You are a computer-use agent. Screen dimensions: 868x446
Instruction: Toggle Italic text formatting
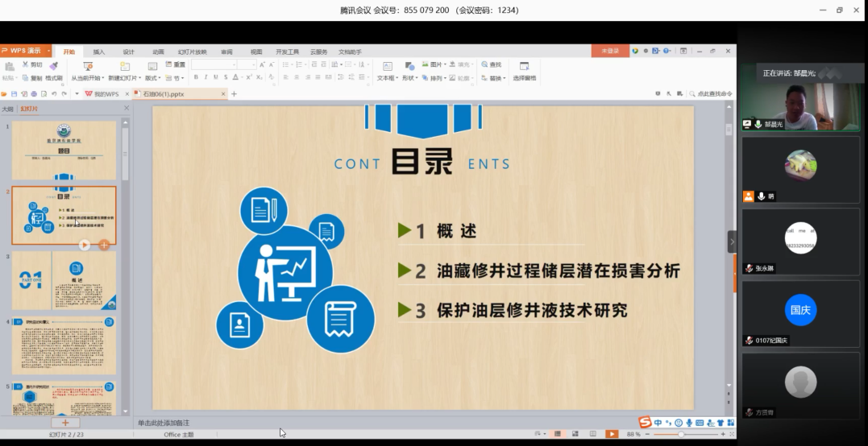(x=206, y=77)
